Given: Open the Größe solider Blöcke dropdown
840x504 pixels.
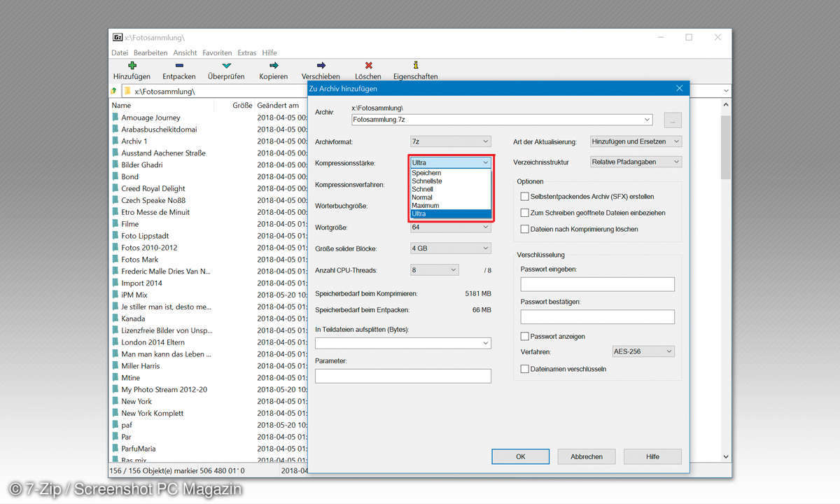Looking at the screenshot, I should 450,248.
